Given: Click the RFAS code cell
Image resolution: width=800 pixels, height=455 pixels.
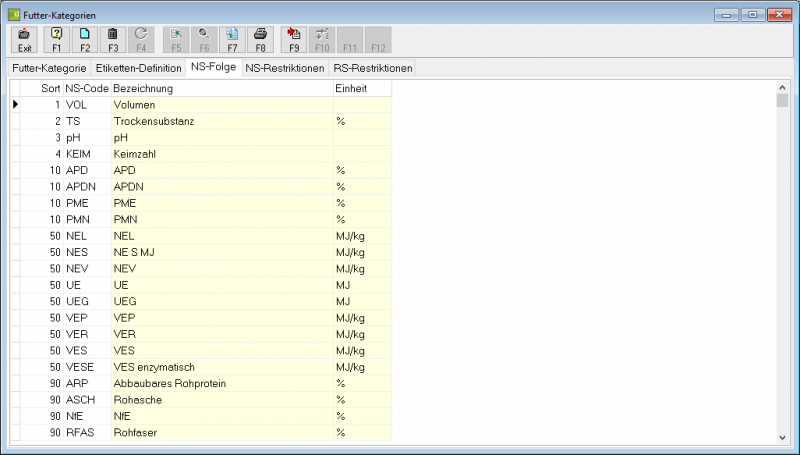Looking at the screenshot, I should [x=87, y=432].
